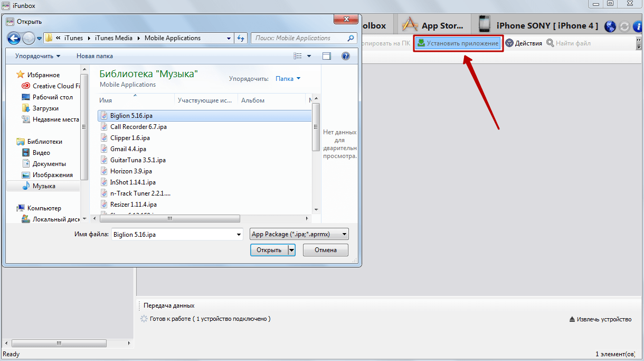644x361 pixels.
Task: Select the Gmail 4.4.ipa file
Action: click(128, 149)
